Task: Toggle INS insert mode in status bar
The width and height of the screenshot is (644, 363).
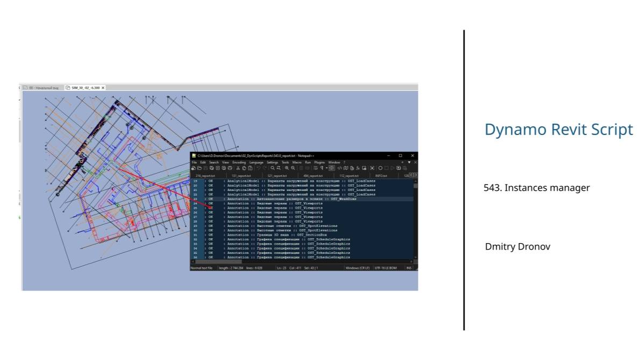Action: click(x=409, y=268)
